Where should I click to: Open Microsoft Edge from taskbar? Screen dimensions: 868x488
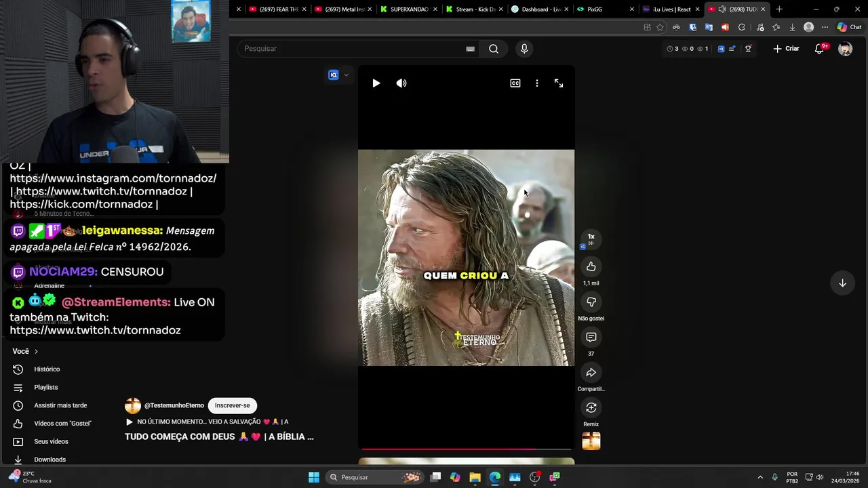tap(495, 477)
